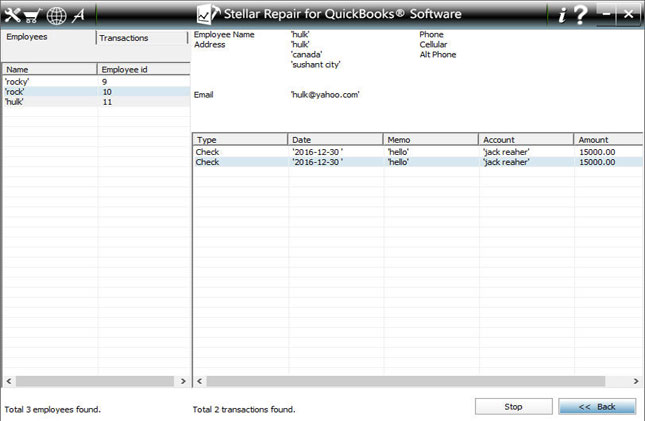This screenshot has width=645, height=421.
Task: Go back with the << Back button
Action: [x=597, y=407]
